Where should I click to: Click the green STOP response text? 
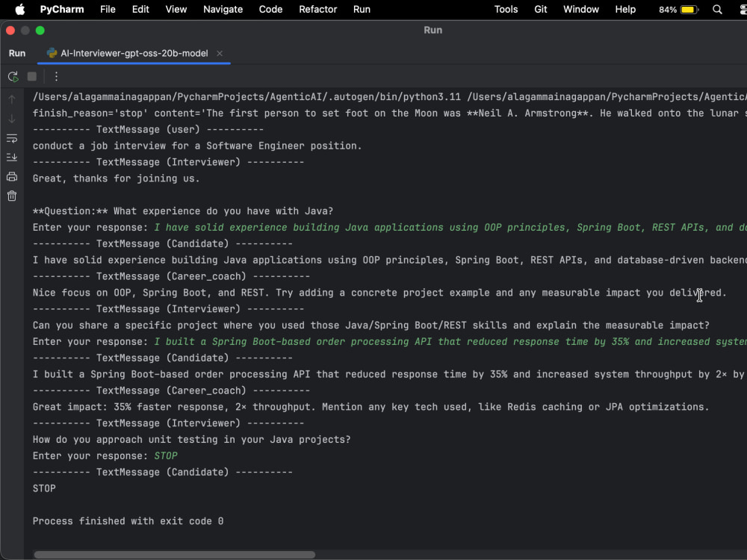tap(166, 455)
